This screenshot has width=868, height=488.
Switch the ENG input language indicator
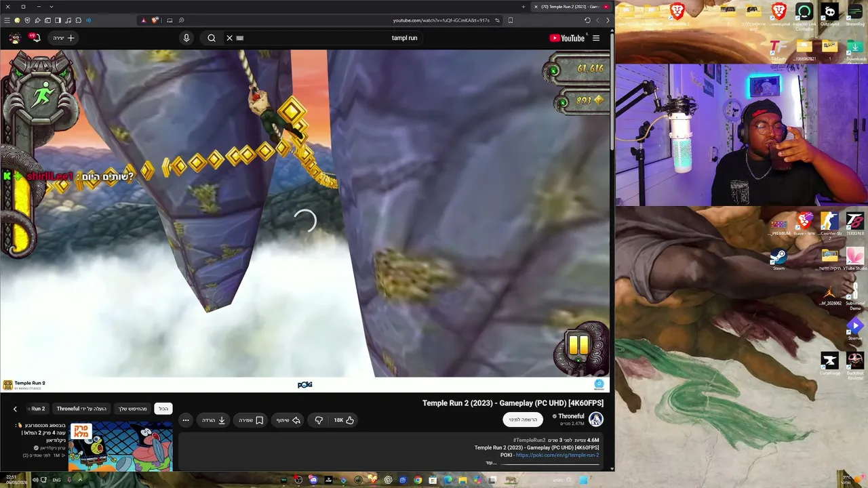pyautogui.click(x=56, y=480)
